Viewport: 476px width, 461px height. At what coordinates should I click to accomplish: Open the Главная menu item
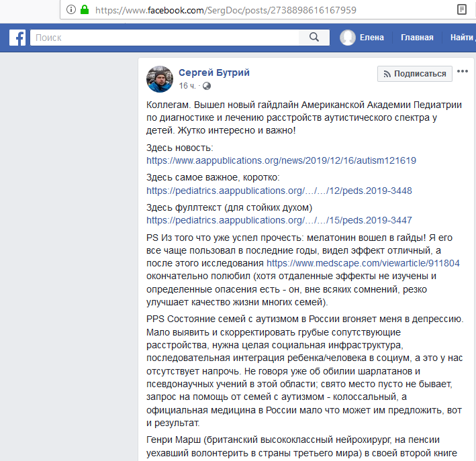click(417, 38)
